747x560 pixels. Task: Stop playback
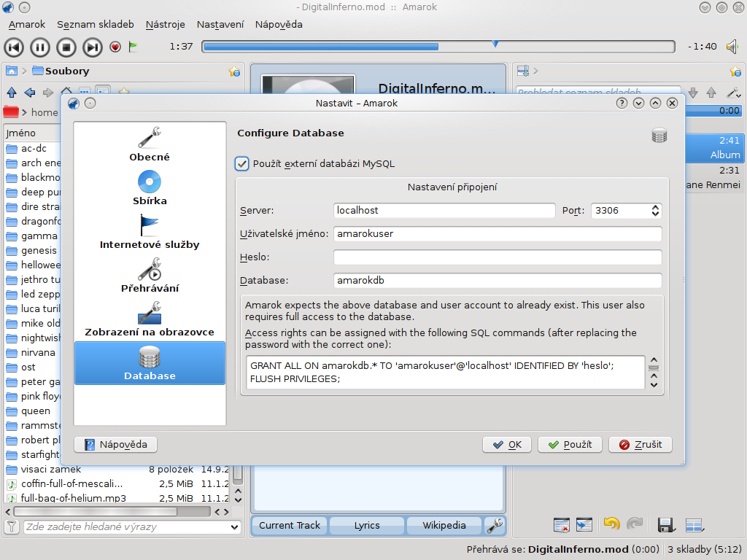coord(66,47)
